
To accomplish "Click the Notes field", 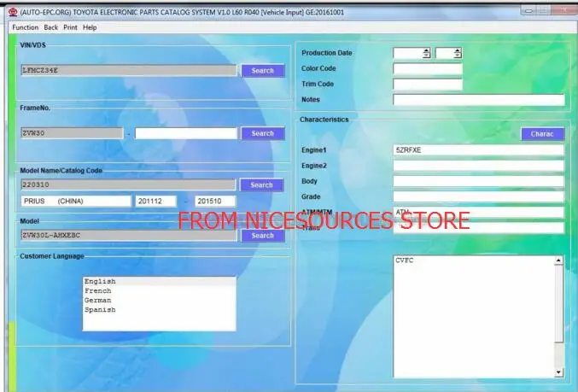I will tap(478, 100).
